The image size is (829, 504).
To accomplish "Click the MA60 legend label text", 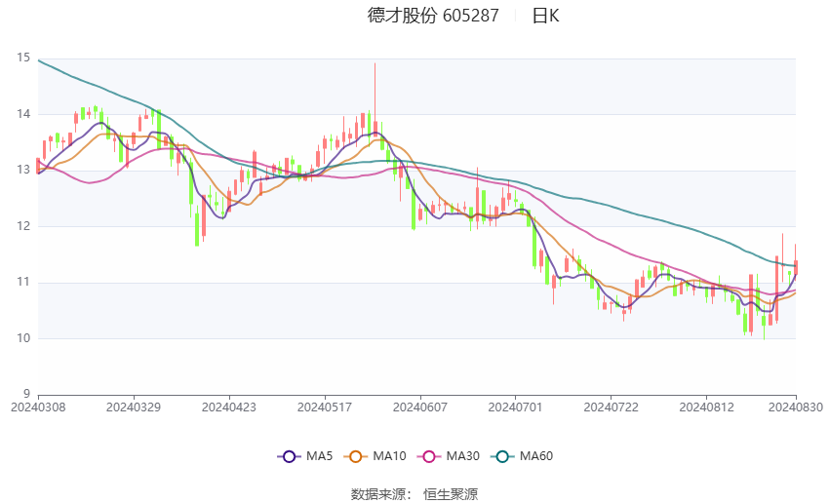I will 536,456.
